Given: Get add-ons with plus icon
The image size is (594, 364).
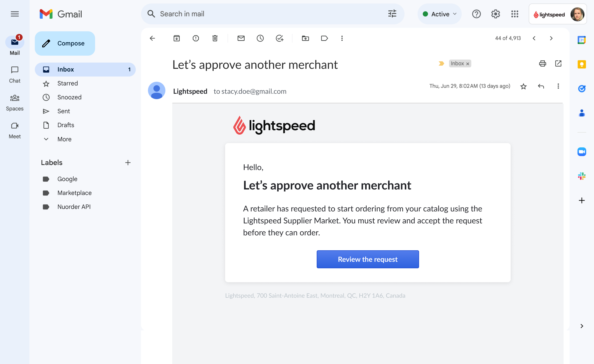Looking at the screenshot, I should click(x=582, y=200).
